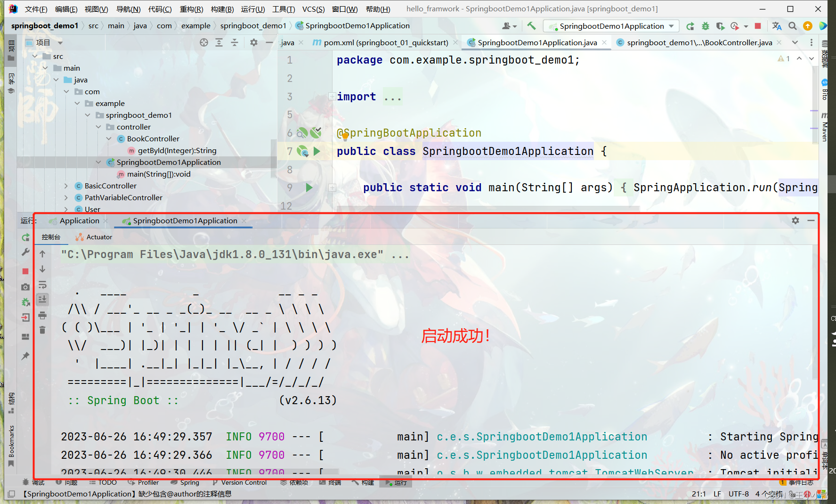Collapse the java folder in the project tree

click(x=56, y=80)
